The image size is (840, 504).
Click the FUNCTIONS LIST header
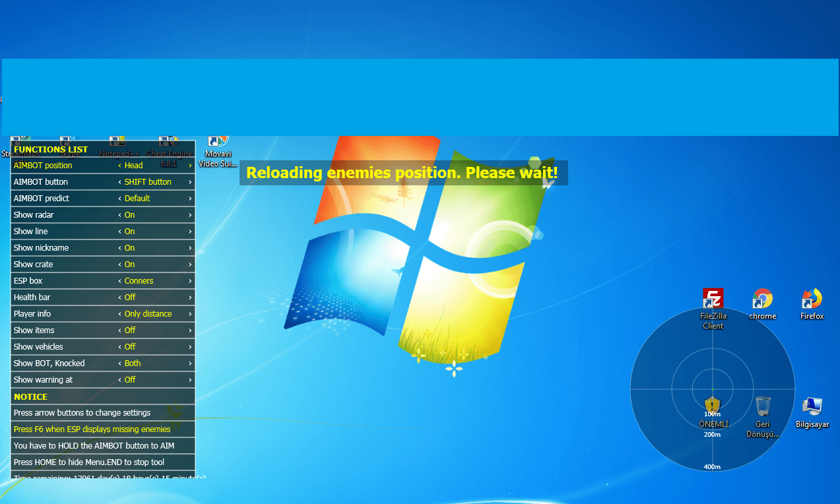point(51,150)
